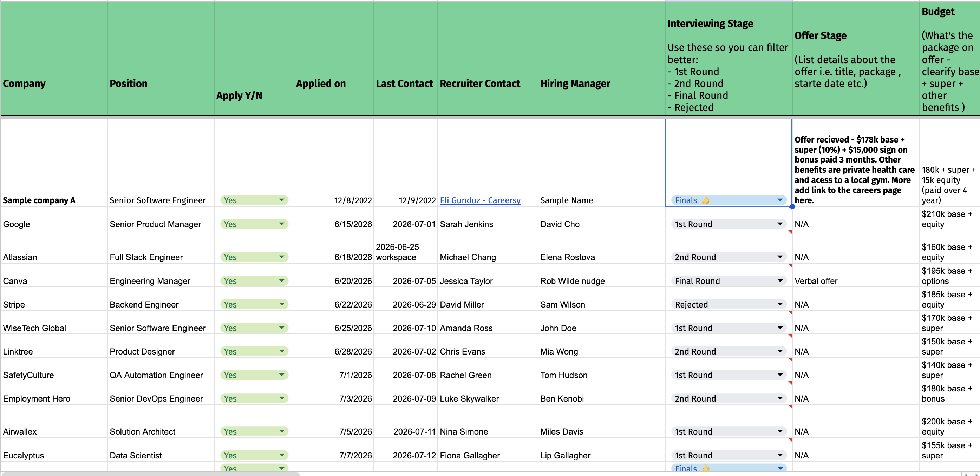
Task: Select the SafetyCulture company cell
Action: pyautogui.click(x=54, y=370)
